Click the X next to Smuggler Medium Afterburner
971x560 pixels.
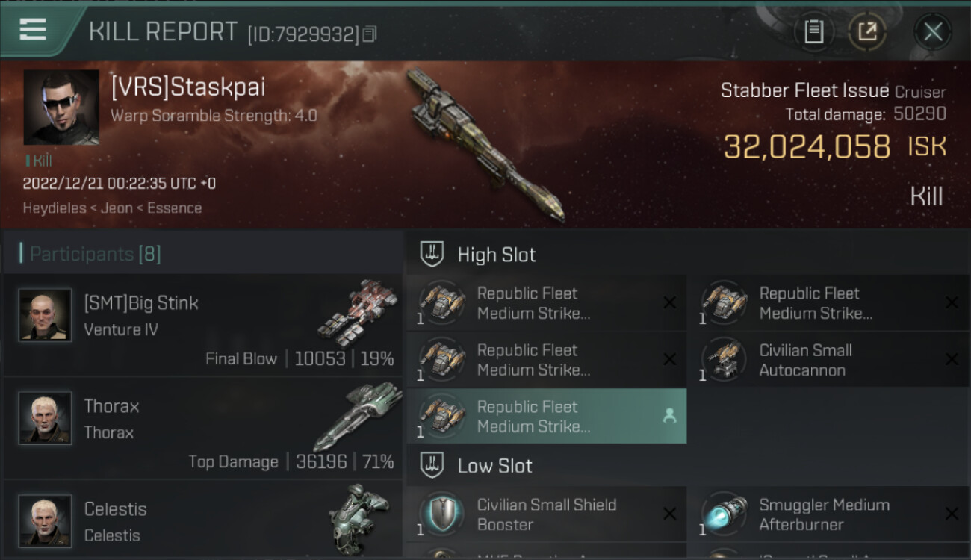pyautogui.click(x=952, y=514)
